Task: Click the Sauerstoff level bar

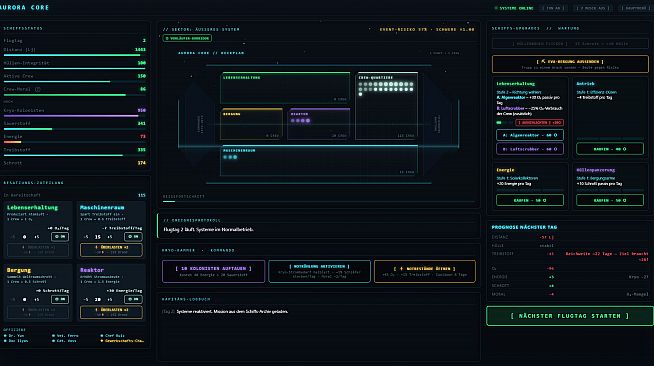Action: [x=75, y=129]
